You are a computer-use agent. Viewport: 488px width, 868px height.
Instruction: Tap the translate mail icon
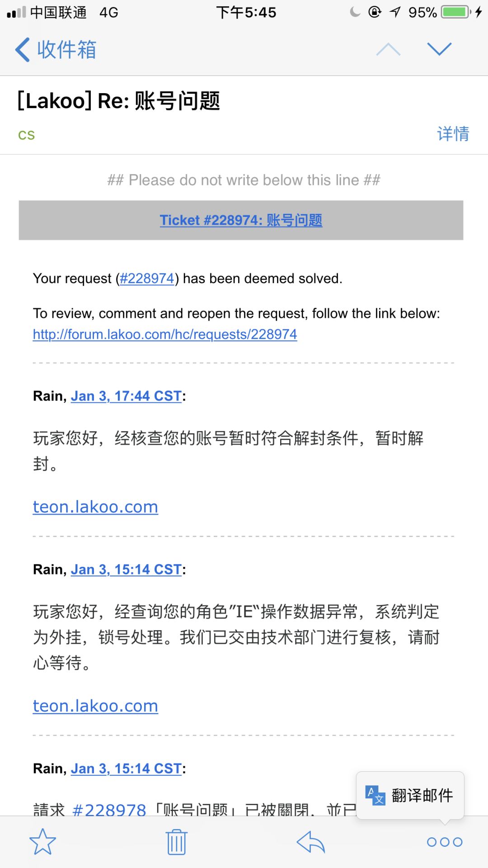pos(375,795)
